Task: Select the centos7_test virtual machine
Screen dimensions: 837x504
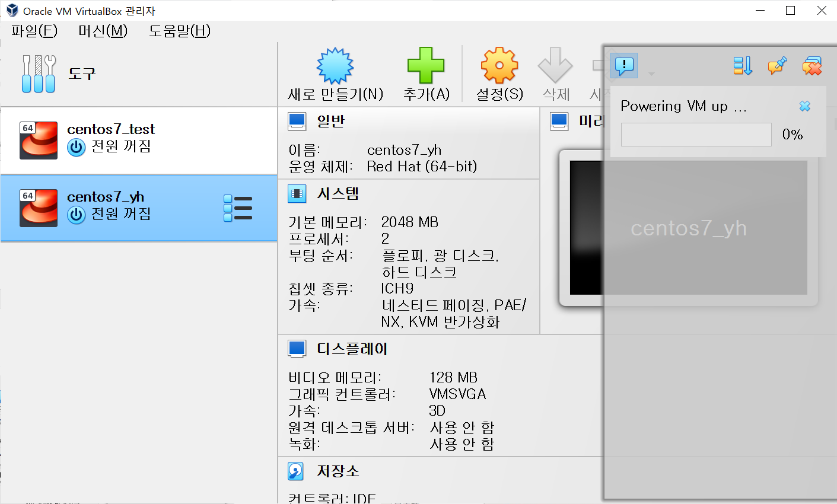Action: coord(139,141)
